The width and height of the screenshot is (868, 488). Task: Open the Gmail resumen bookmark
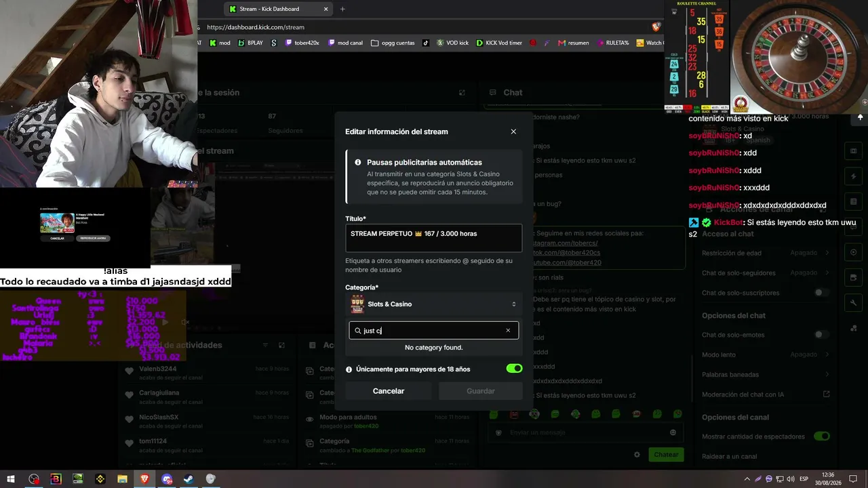click(574, 43)
